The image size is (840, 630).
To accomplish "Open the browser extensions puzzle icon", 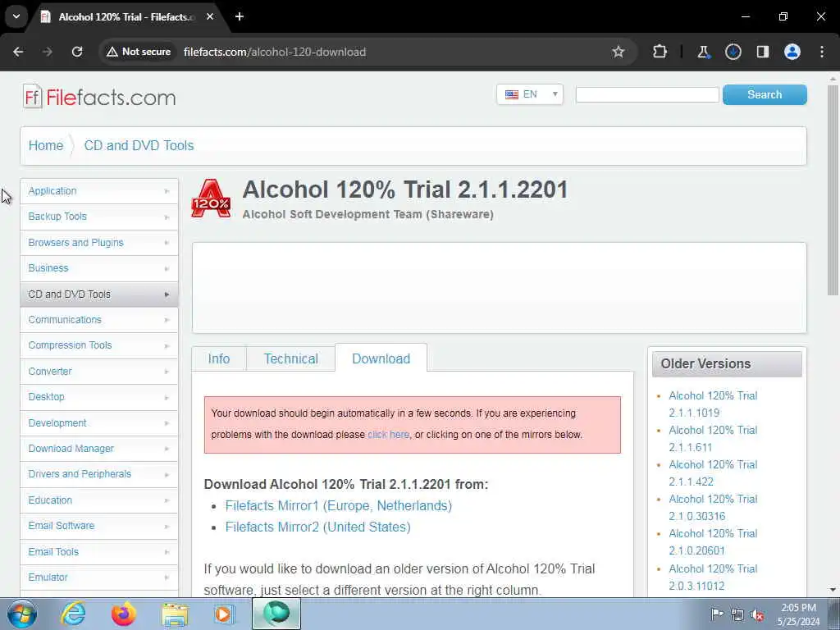I will 660,52.
